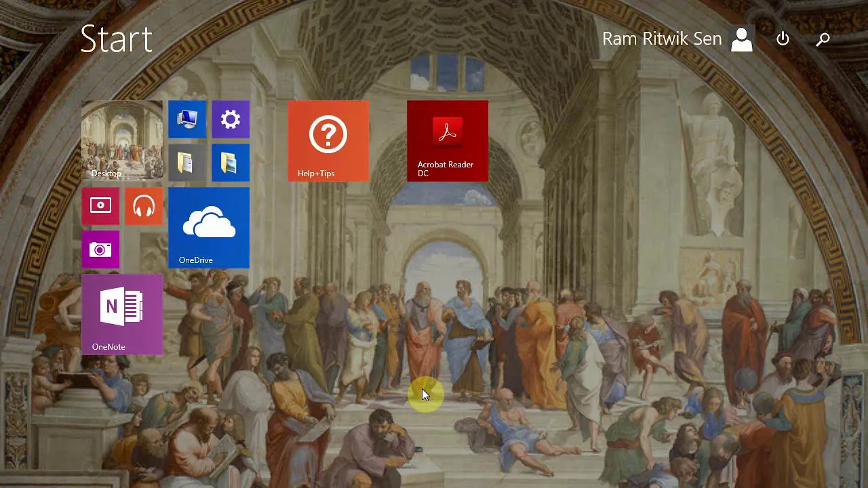Viewport: 868px width, 488px height.
Task: Click the Ram Ritwik Sen account name
Action: [x=662, y=39]
